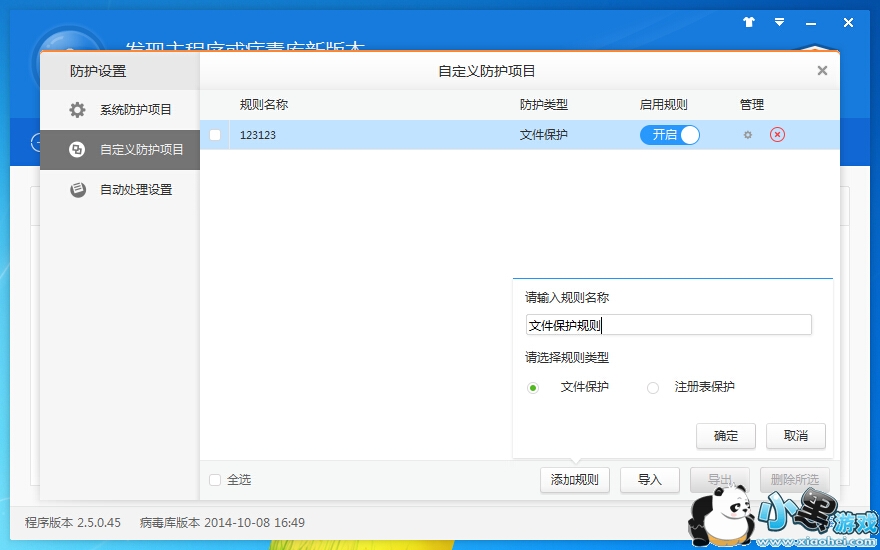Switch to 自定义防护项目 section

[120, 150]
